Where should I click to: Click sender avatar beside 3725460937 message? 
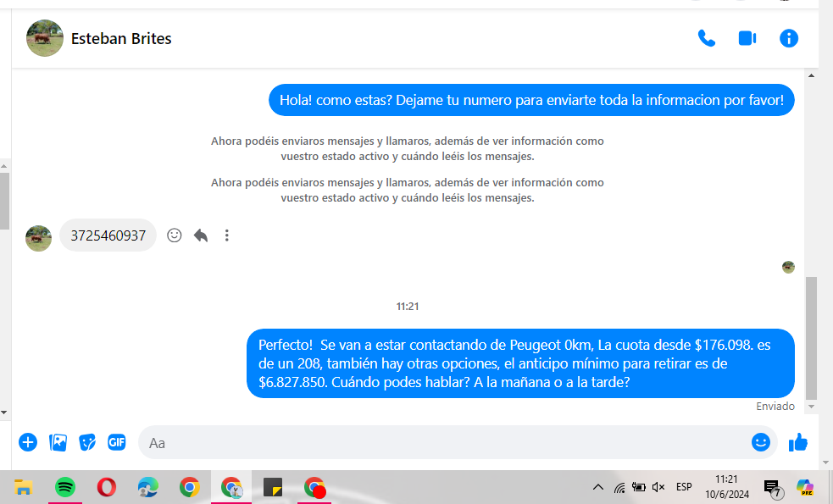pyautogui.click(x=39, y=239)
